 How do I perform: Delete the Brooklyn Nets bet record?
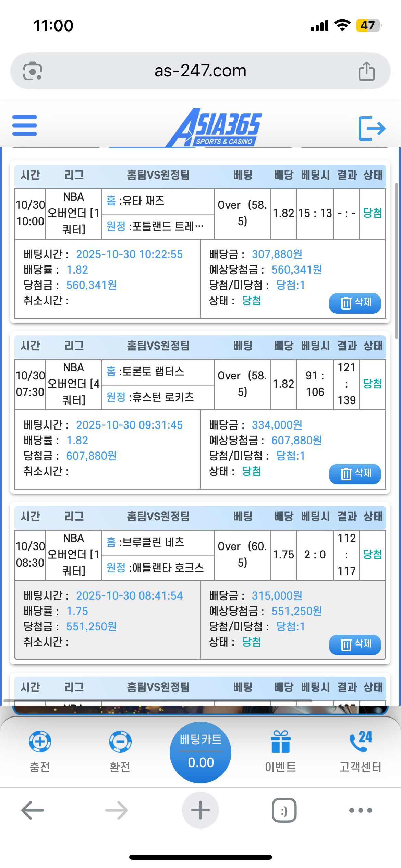pos(355,644)
